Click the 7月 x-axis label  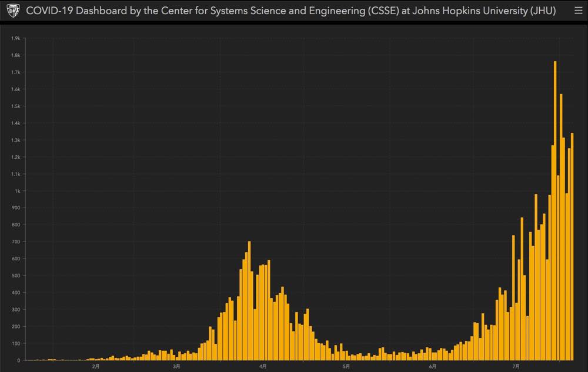click(516, 366)
